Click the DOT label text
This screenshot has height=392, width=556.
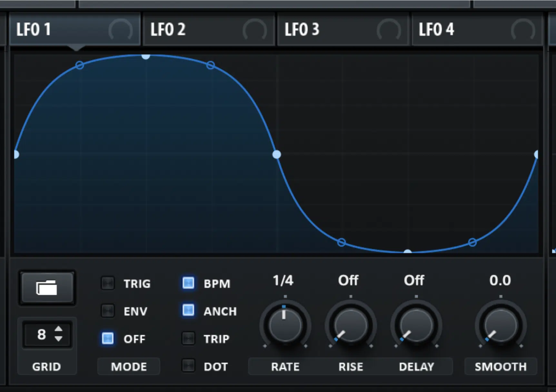[x=216, y=367]
